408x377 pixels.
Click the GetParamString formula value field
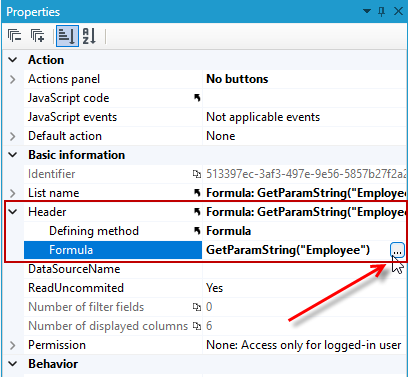pos(296,250)
